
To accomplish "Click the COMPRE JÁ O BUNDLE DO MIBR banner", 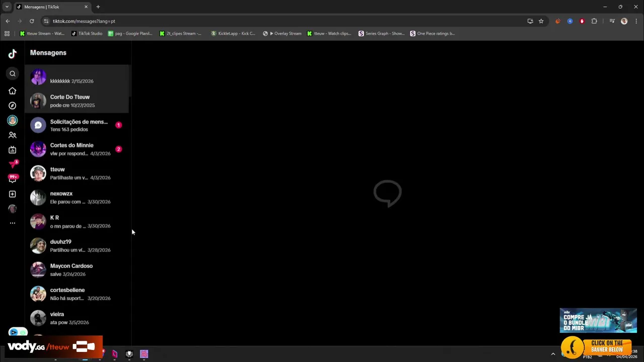I will tap(598, 321).
